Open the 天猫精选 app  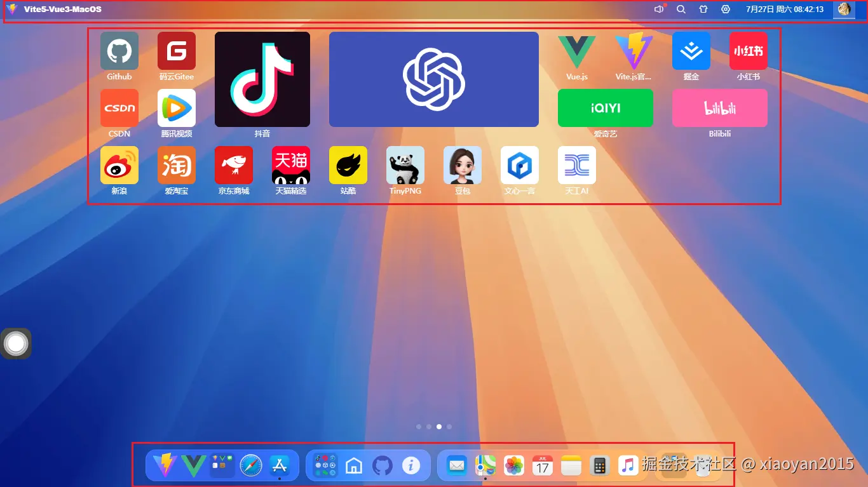click(x=291, y=165)
